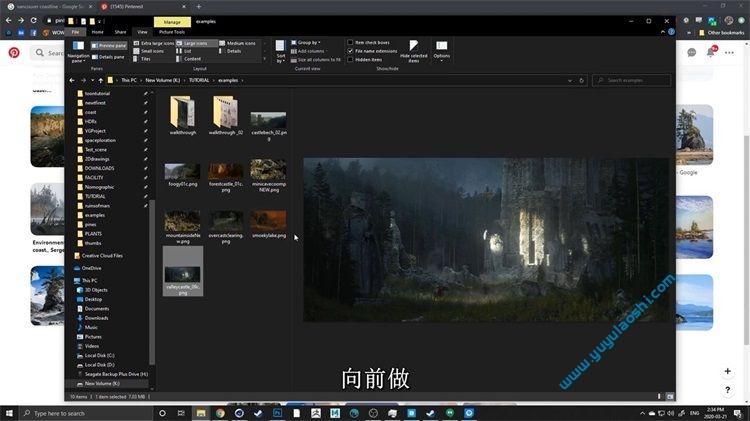
Task: Open Pinterest home logo in Chrome
Action: [x=14, y=53]
